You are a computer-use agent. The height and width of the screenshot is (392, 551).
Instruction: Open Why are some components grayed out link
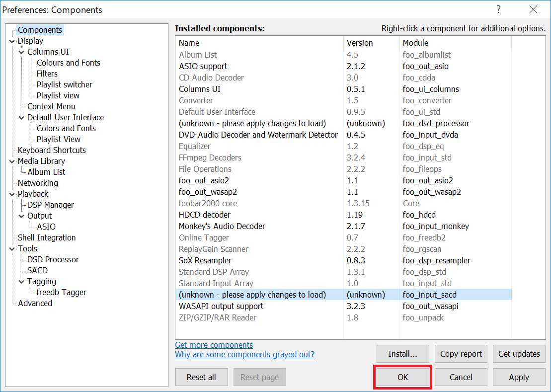(x=244, y=354)
